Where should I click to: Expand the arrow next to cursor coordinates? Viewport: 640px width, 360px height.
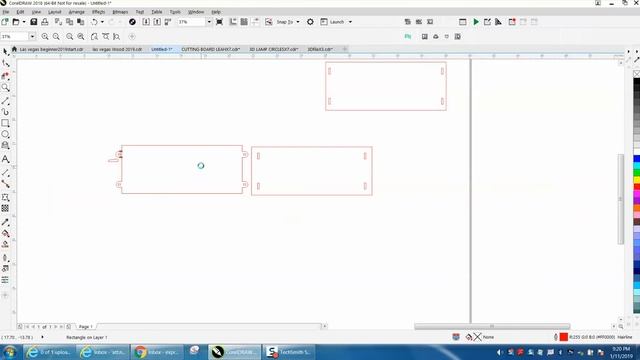pos(42,337)
